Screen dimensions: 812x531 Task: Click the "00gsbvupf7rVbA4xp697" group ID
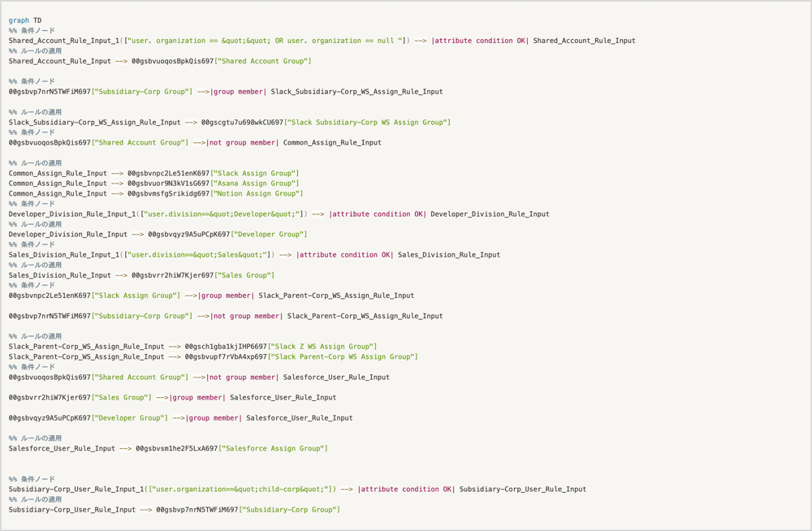(226, 357)
